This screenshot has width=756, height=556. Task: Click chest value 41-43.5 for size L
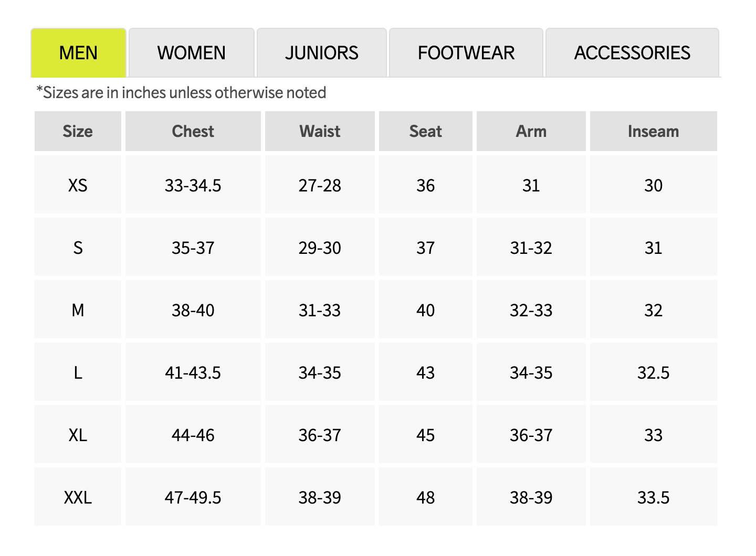click(193, 372)
